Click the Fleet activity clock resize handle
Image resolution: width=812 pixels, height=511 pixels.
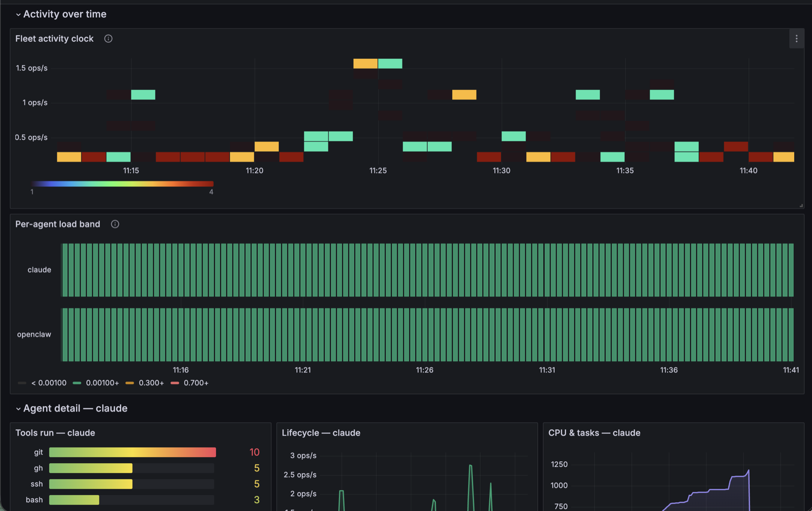point(801,206)
